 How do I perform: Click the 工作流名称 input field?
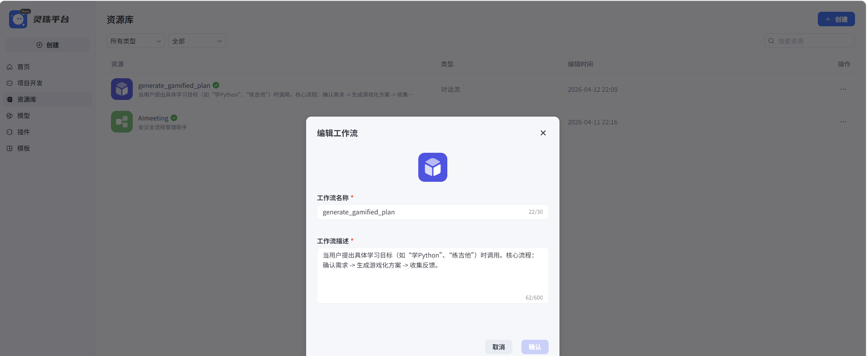(x=421, y=212)
